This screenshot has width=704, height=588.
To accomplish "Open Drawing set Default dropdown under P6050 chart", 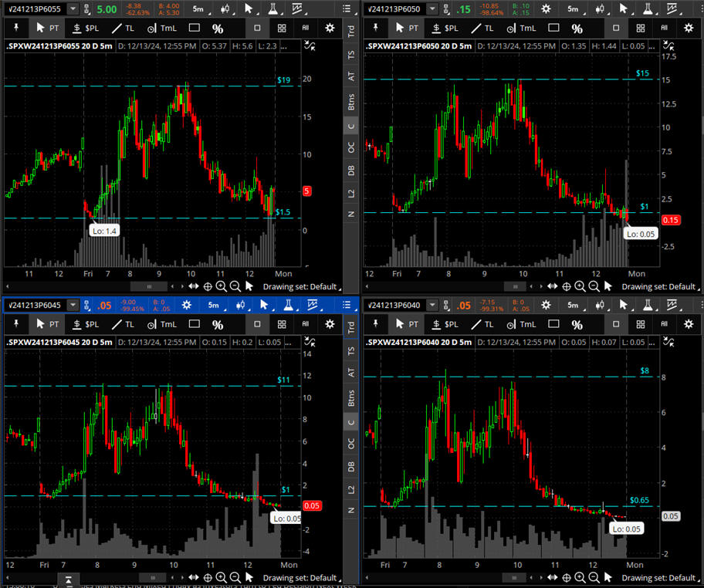I will 661,286.
